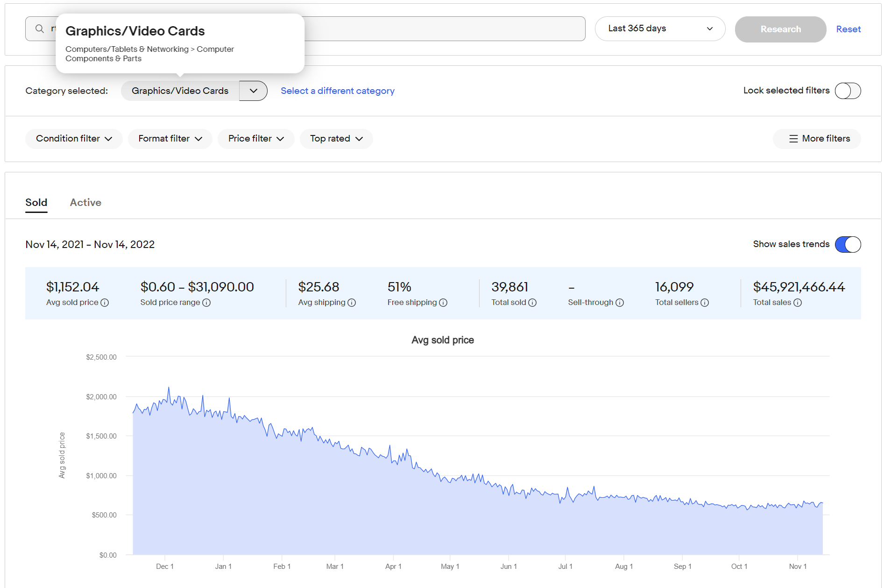Expand Graphics/Video Cards category chevron
Viewport: 884px width, 588px height.
tap(253, 91)
